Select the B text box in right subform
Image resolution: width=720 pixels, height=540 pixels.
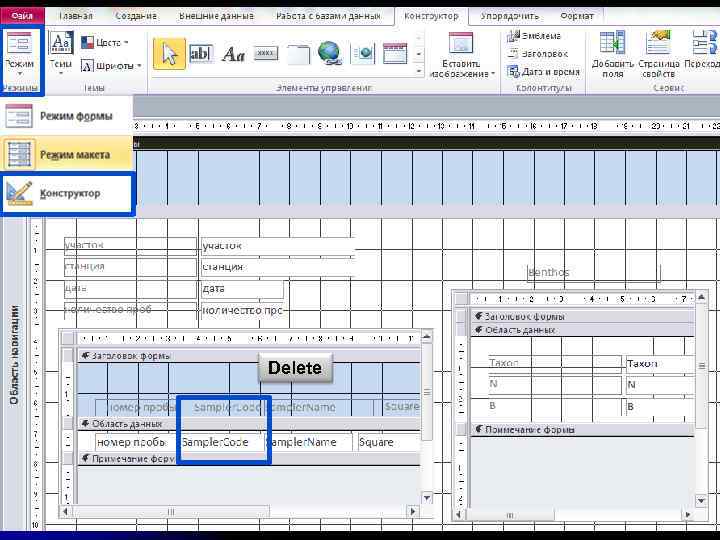pyautogui.click(x=659, y=406)
